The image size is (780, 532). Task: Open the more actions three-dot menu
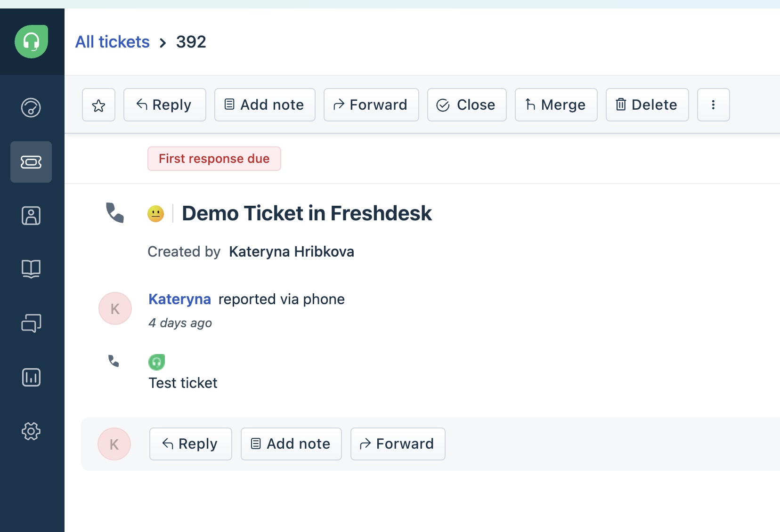(713, 105)
